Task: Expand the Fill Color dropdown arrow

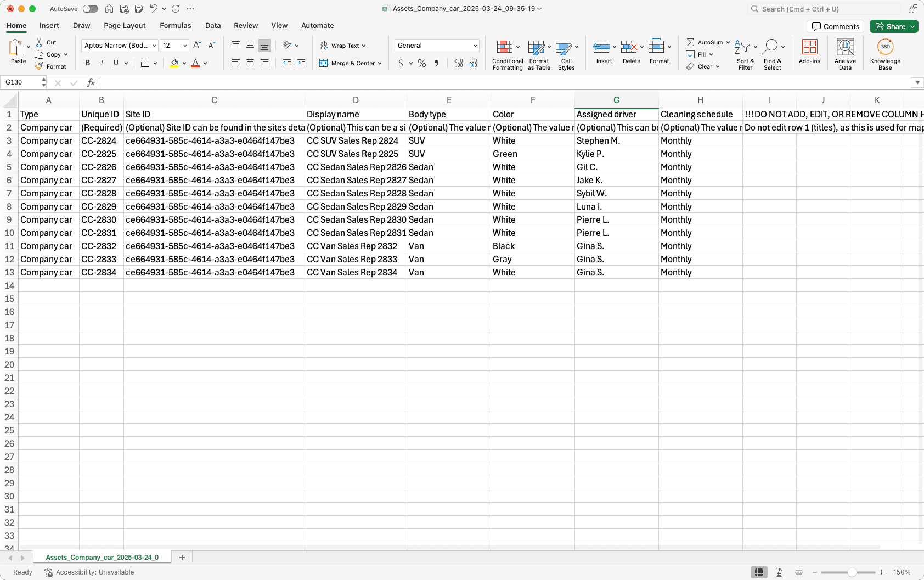Action: [x=184, y=63]
